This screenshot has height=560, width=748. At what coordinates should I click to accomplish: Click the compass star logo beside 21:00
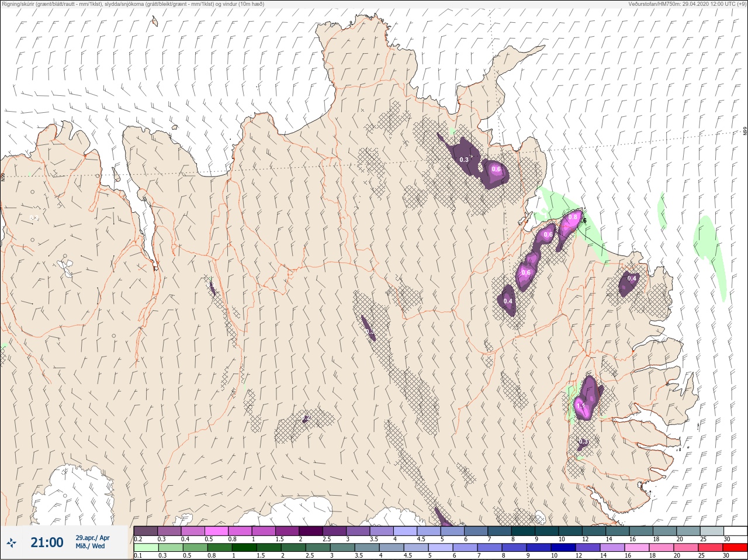(11, 543)
